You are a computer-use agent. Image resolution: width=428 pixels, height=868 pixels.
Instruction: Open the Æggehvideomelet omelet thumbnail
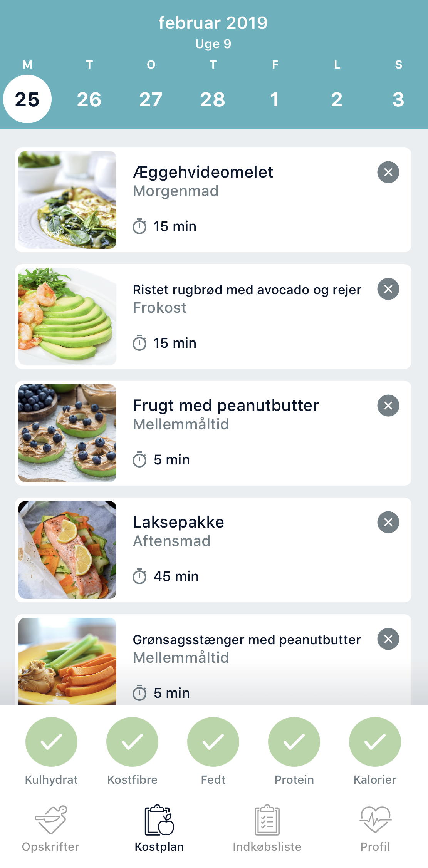[x=67, y=200]
